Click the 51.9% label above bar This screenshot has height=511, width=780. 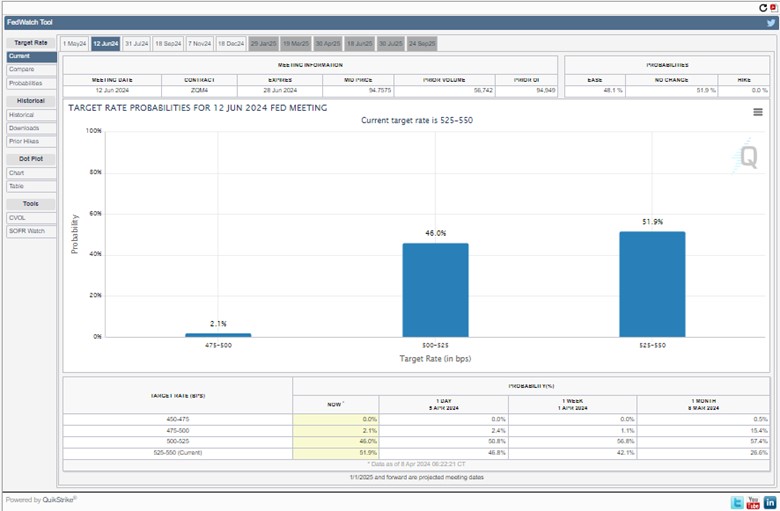click(652, 222)
